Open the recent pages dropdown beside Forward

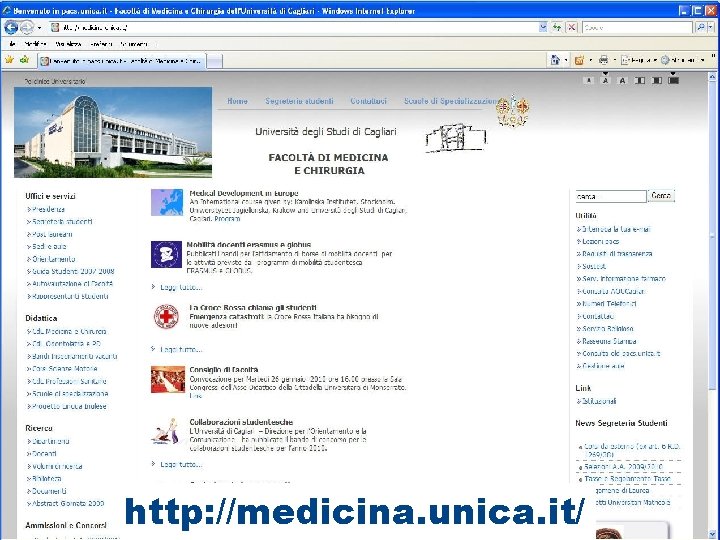[39, 28]
